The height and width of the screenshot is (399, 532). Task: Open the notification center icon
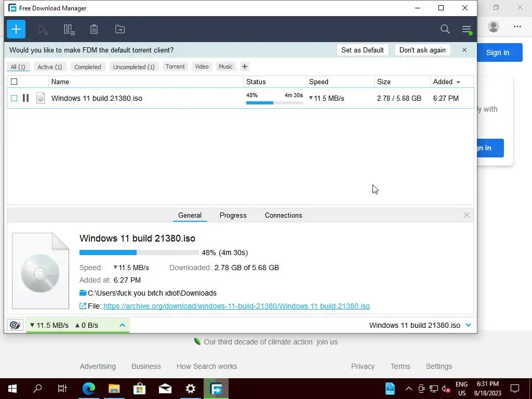pos(515,389)
